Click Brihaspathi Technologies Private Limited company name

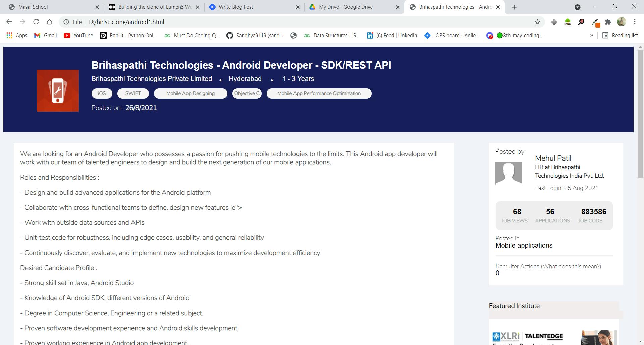[152, 79]
